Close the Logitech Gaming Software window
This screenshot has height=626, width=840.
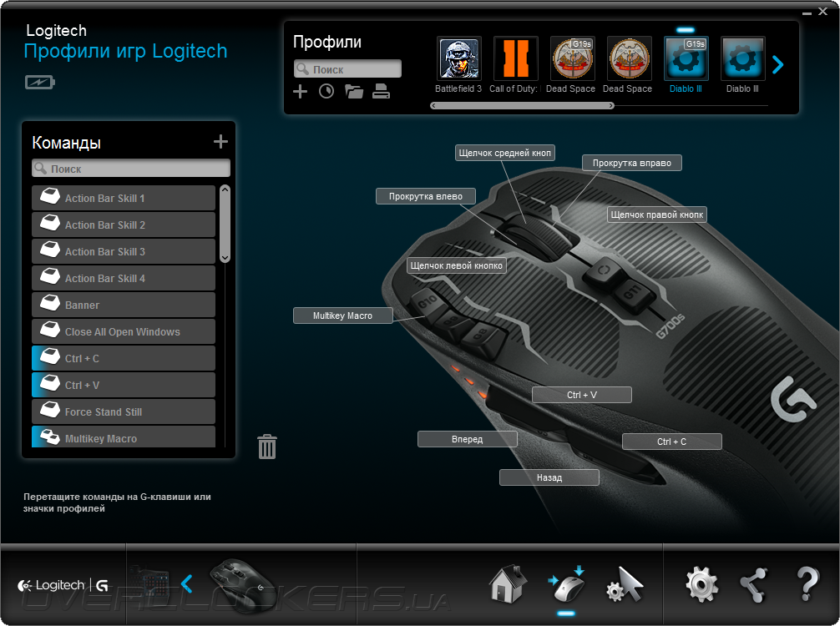coord(822,11)
